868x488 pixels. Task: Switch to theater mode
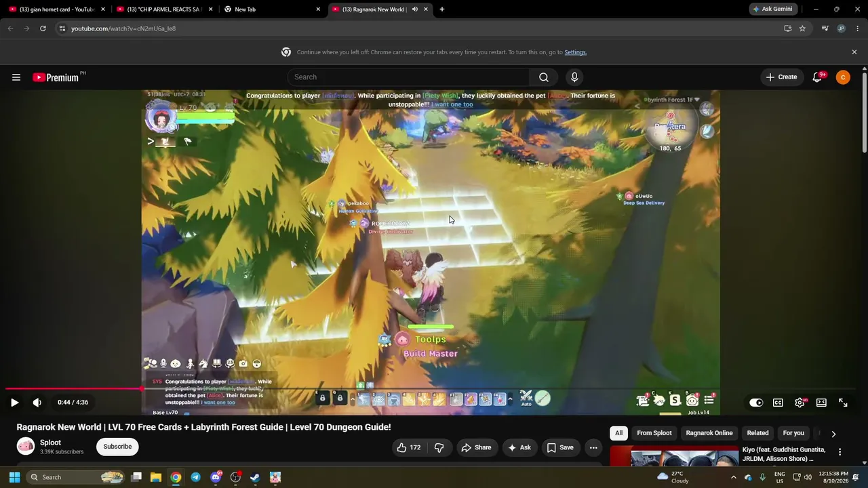coord(821,403)
